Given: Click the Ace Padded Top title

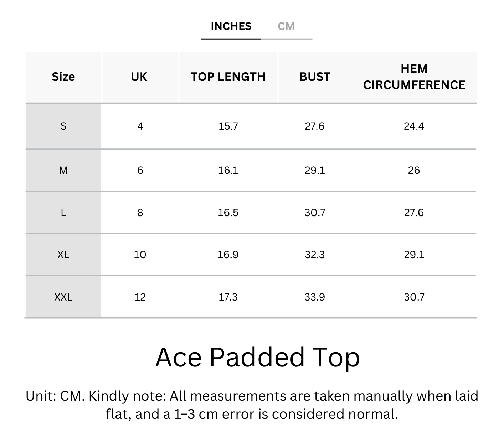Looking at the screenshot, I should pos(257,357).
